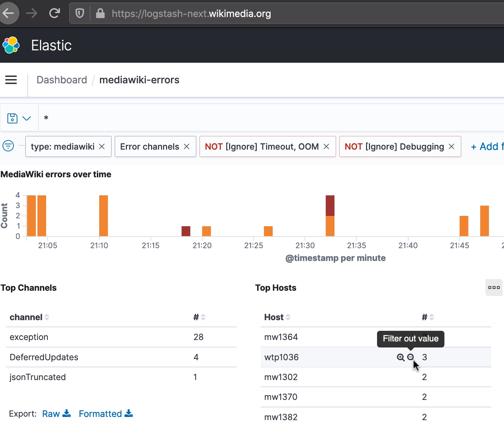This screenshot has width=504, height=440.
Task: Toggle sorting on the Top Channels count column
Action: [203, 317]
